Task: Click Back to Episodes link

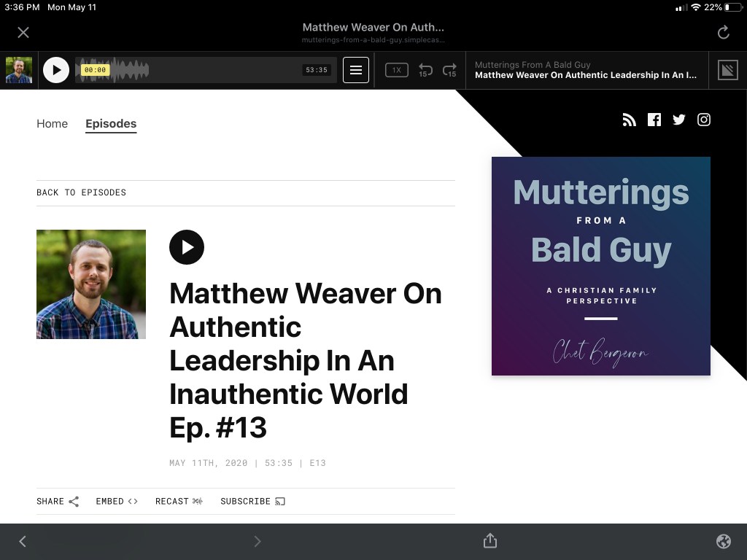Action: pyautogui.click(x=81, y=192)
